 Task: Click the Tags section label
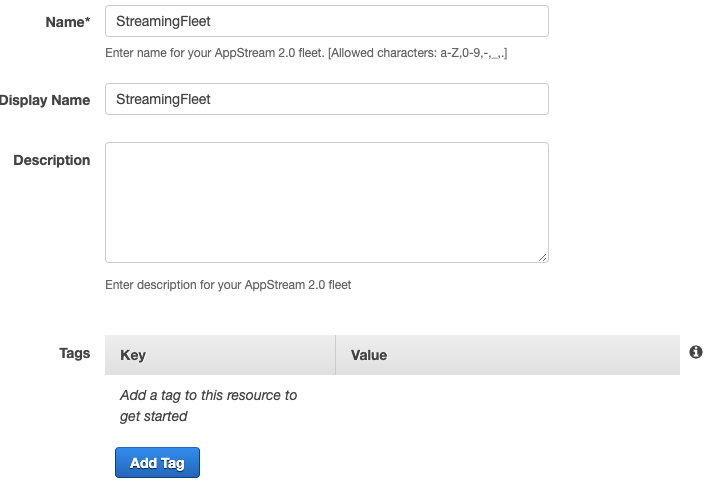tap(74, 353)
